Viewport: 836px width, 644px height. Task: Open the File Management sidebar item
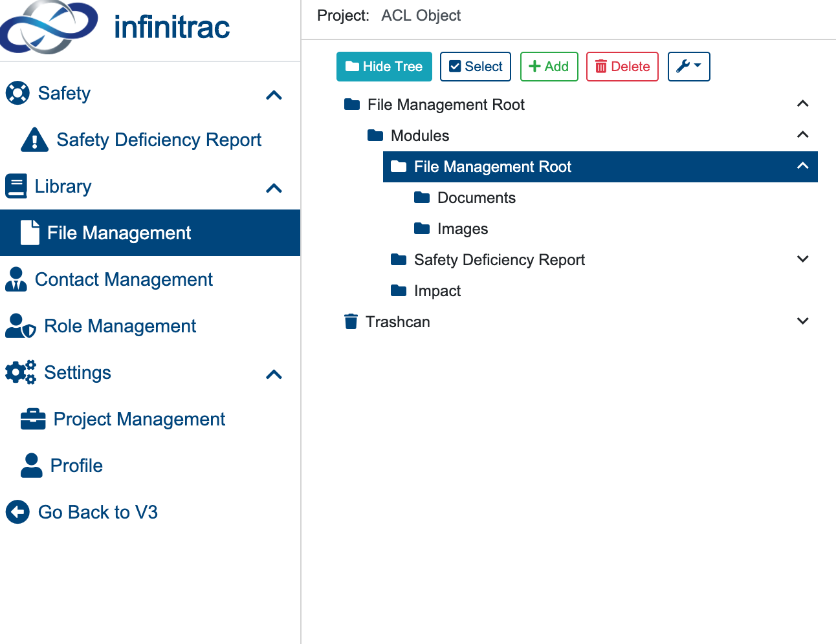coord(150,233)
